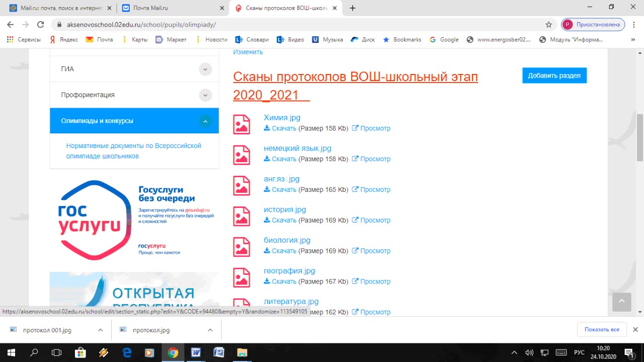Open the Почта bookmark in bookmarks bar
Viewport: 644px width, 362px height.
pyautogui.click(x=100, y=39)
